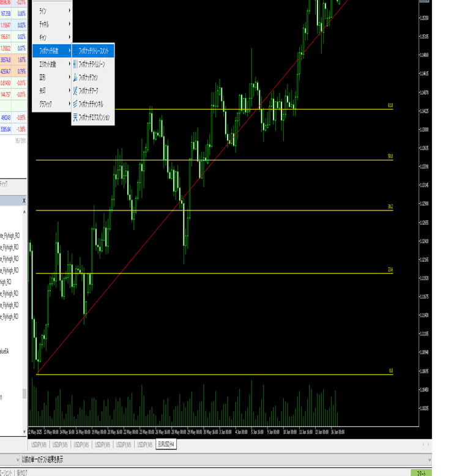Screen dimensions: 476x476
Task: Click Market Watch price 3385.84
Action: [x=6, y=129]
